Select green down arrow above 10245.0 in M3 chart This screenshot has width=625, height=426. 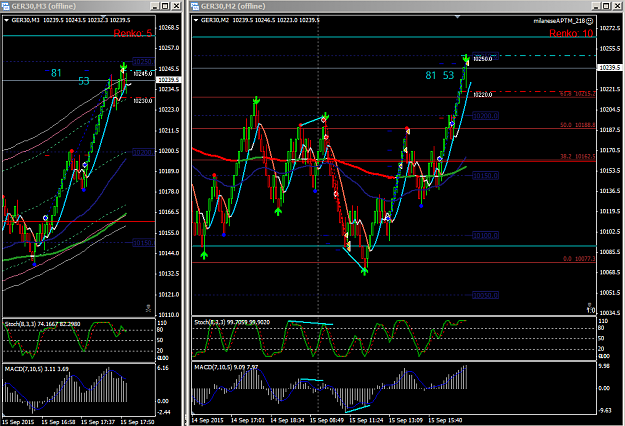coord(124,66)
